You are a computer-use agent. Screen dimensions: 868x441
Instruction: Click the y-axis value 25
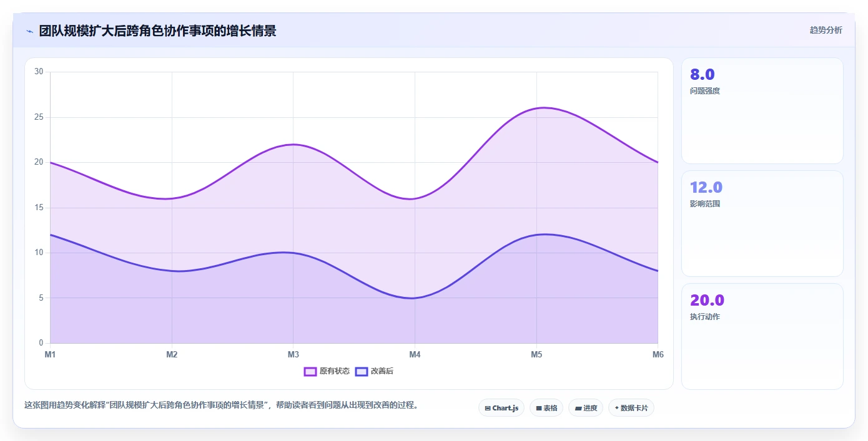pyautogui.click(x=39, y=117)
